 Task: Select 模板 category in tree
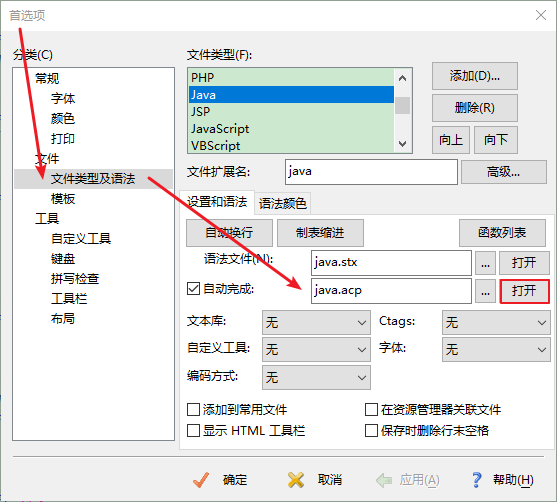point(63,199)
